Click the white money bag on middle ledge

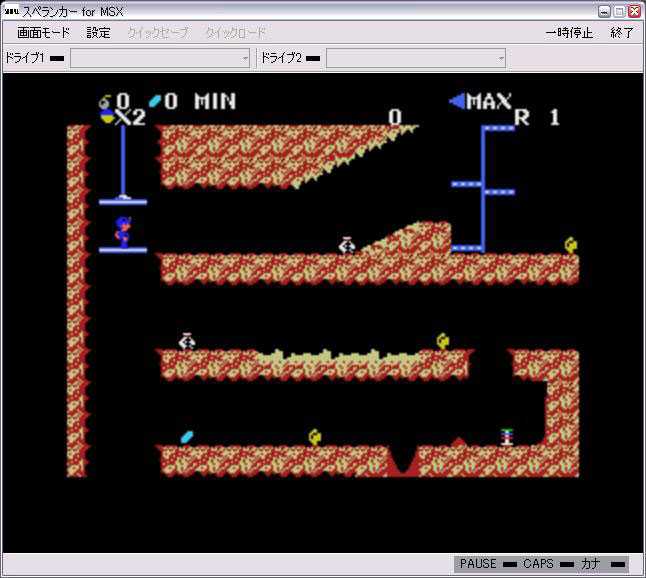[x=347, y=245]
